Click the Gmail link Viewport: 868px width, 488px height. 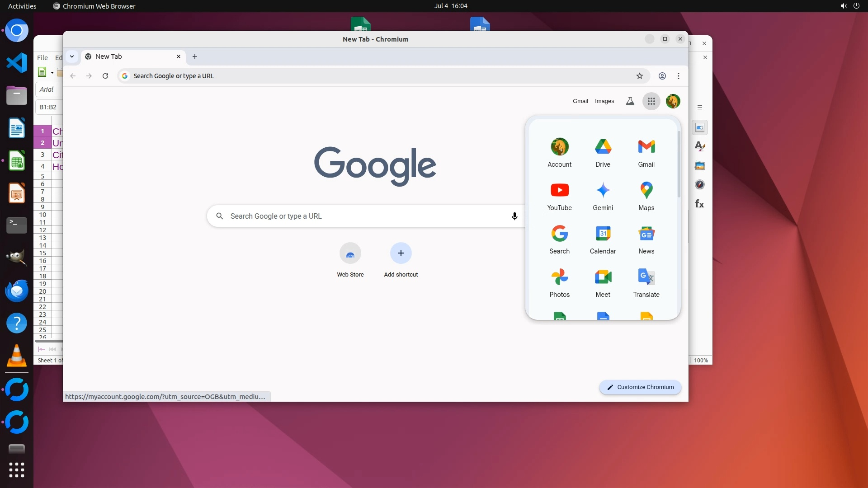coord(580,101)
